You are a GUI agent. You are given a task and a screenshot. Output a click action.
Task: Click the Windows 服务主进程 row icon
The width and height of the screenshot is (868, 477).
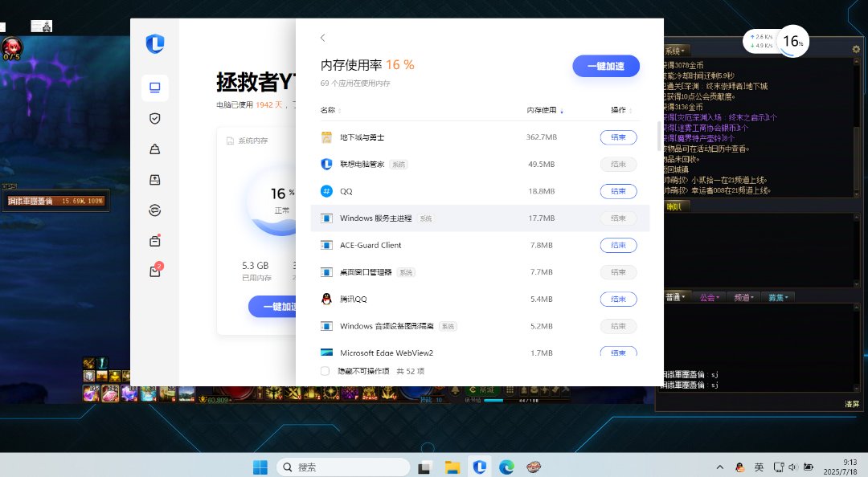(x=326, y=218)
